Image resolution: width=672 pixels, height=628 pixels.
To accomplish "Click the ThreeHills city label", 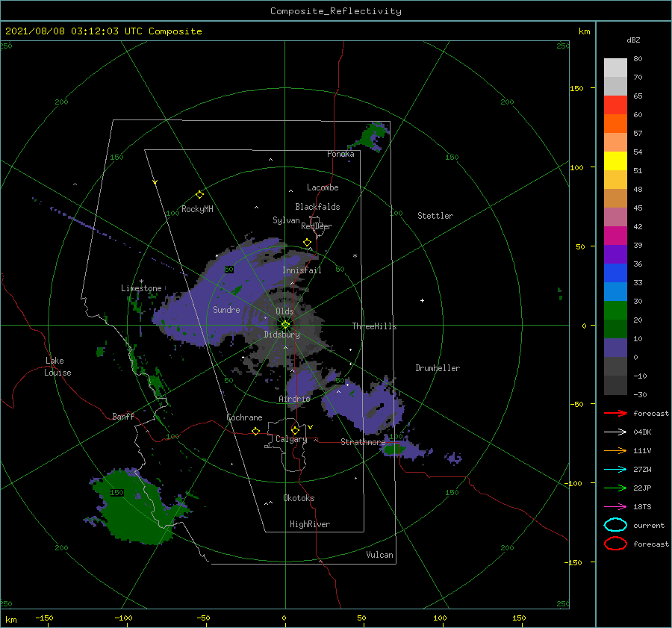I will click(x=374, y=326).
